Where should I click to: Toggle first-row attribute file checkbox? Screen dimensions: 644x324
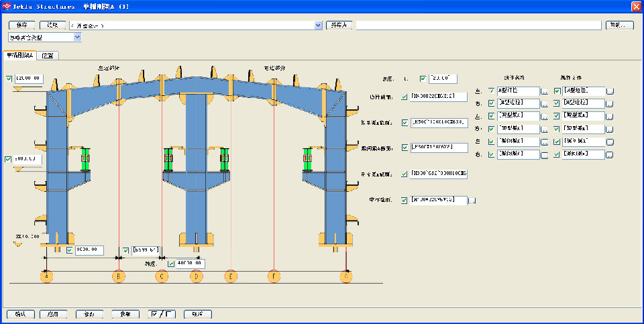click(557, 91)
